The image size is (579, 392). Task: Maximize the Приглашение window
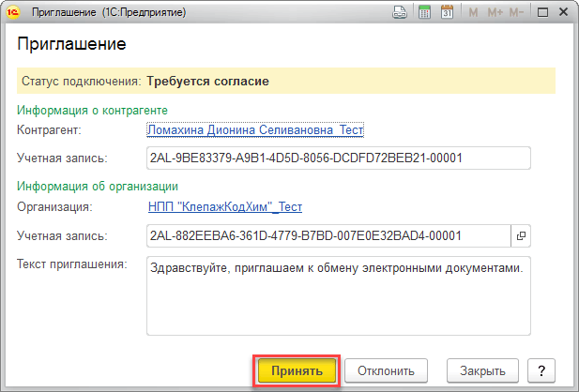542,12
